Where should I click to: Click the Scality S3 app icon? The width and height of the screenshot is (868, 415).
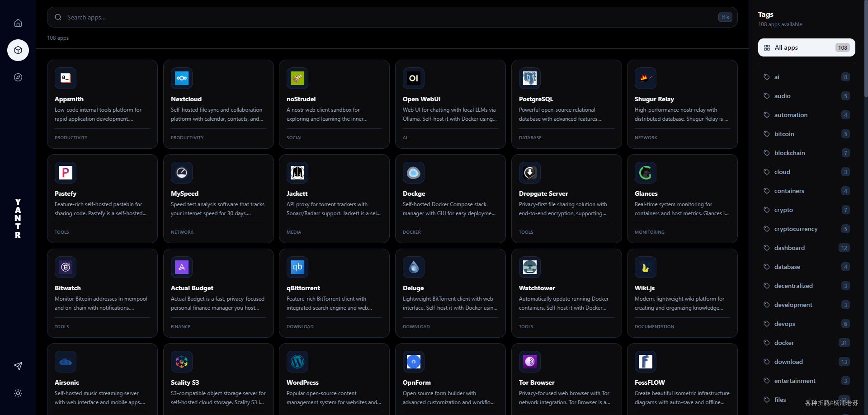pos(182,362)
